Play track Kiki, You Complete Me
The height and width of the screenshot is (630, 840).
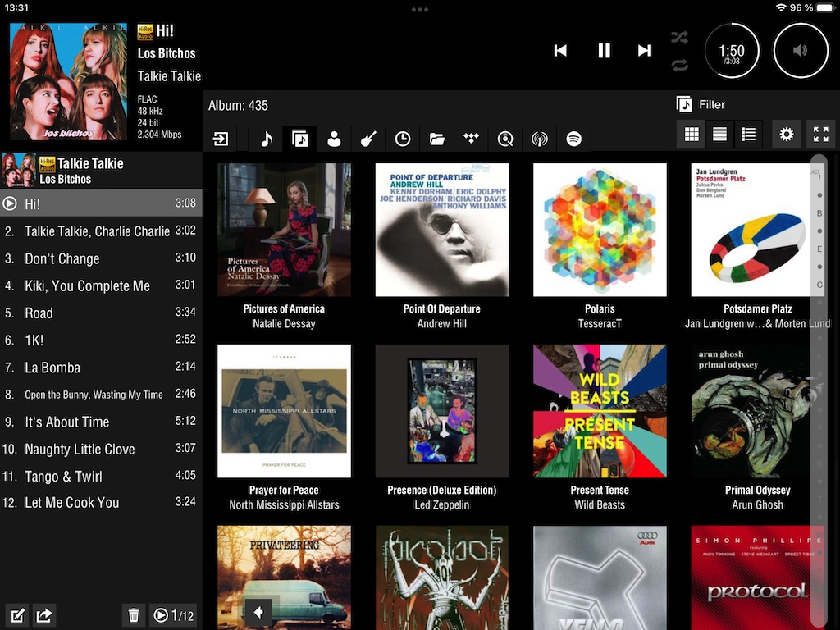101,285
